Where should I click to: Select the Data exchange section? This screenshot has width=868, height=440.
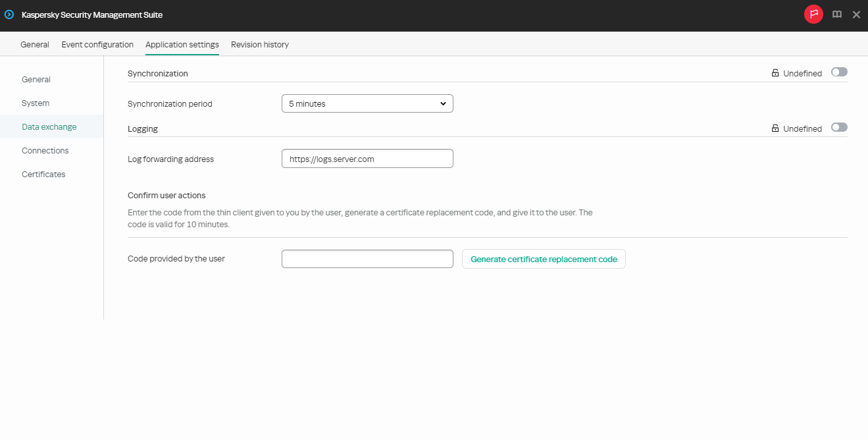click(49, 126)
